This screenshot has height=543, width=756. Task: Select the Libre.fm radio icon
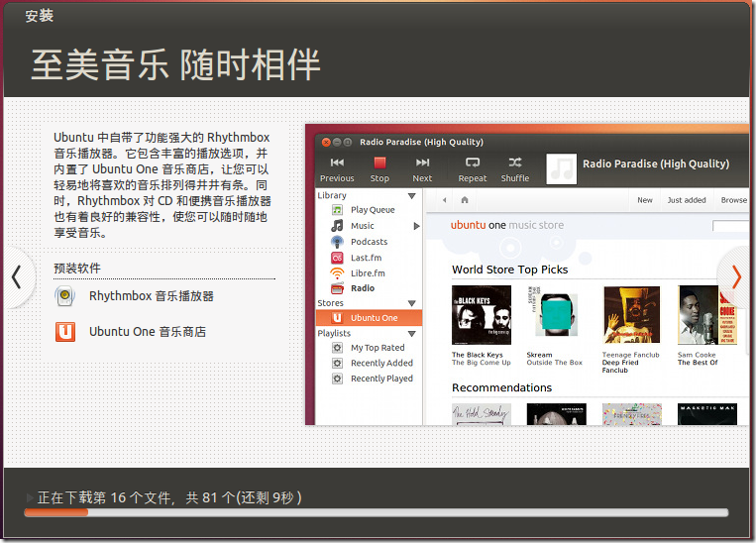click(x=337, y=272)
